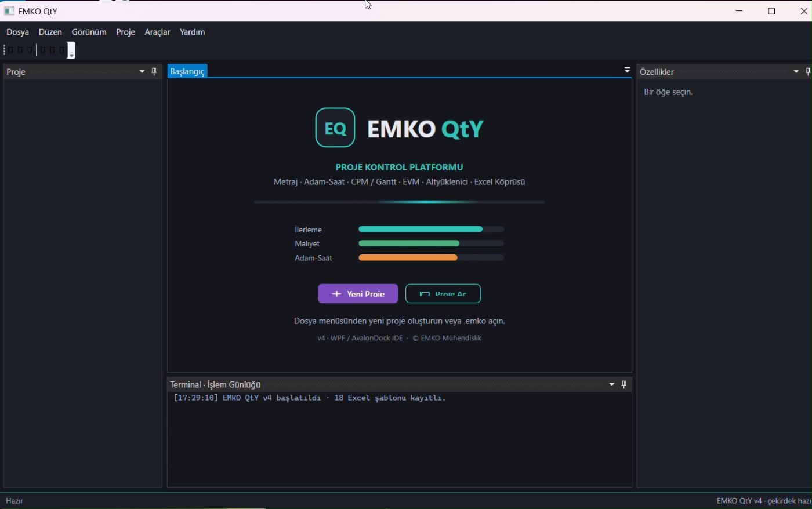Click the 'Özellikler' panel title
The image size is (812, 509).
657,72
